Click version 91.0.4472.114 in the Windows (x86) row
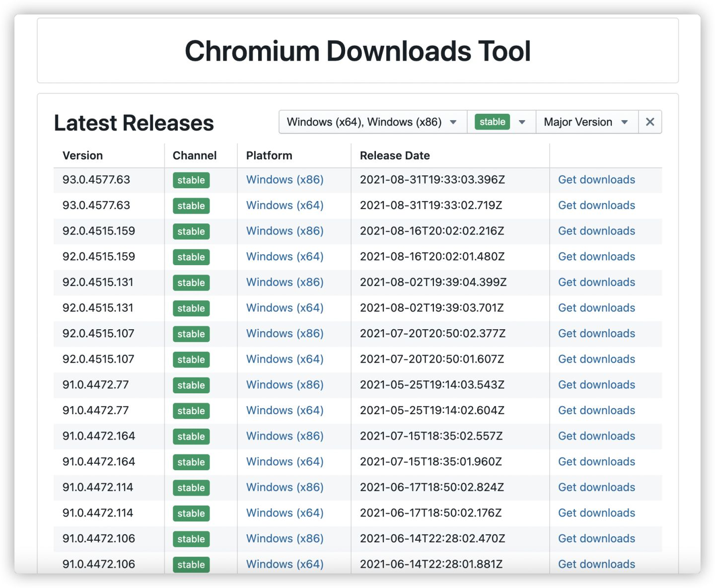The width and height of the screenshot is (715, 588). tap(98, 487)
